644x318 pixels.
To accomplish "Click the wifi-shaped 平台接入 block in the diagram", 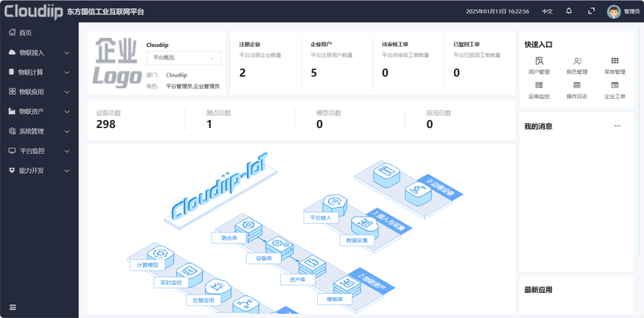I will (x=335, y=203).
